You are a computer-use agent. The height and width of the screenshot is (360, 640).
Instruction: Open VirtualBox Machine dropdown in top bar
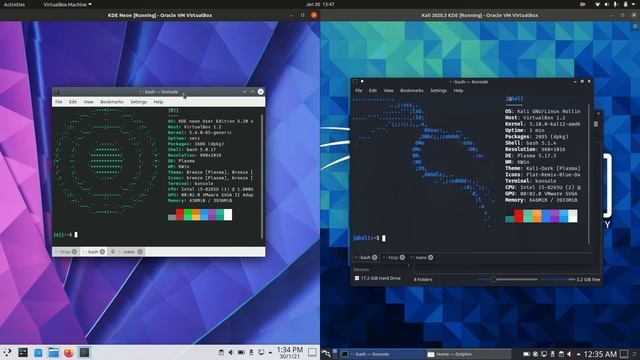click(67, 4)
